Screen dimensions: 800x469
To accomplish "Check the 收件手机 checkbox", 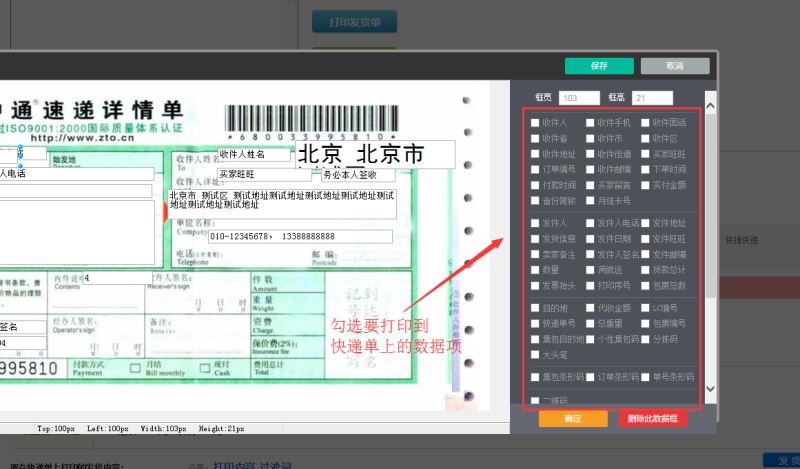I will point(590,122).
